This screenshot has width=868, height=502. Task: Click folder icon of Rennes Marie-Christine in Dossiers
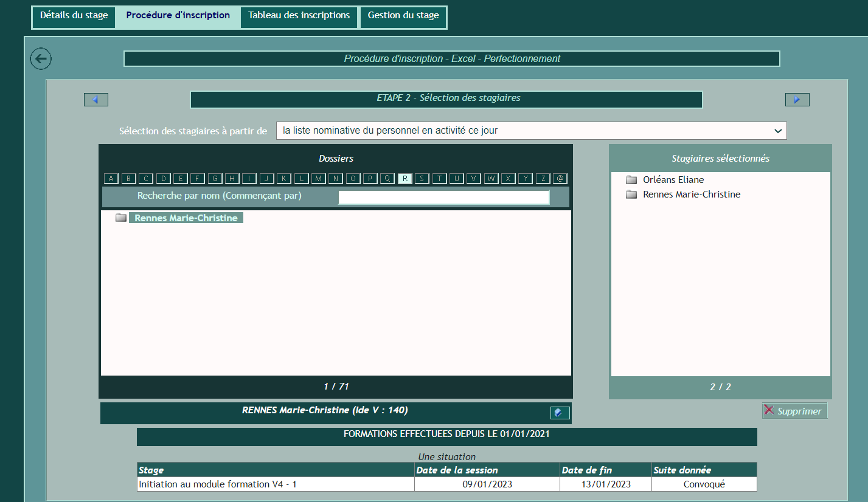[x=121, y=218]
